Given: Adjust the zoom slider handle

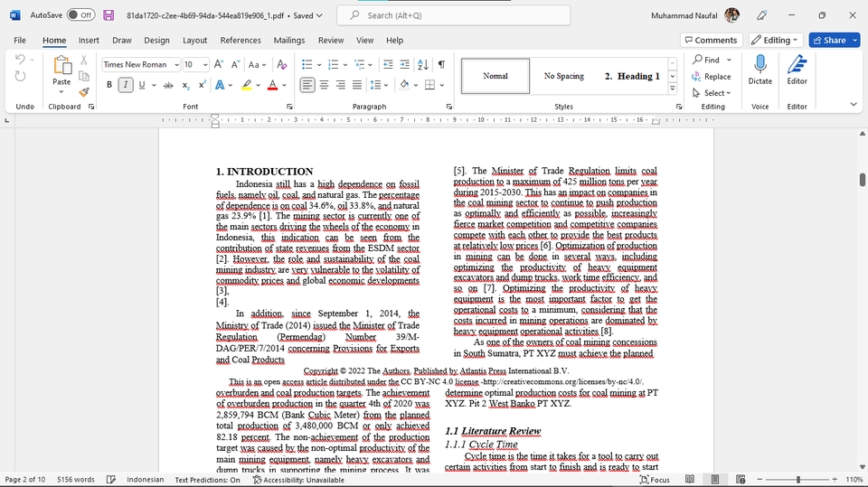Looking at the screenshot, I should click(797, 479).
